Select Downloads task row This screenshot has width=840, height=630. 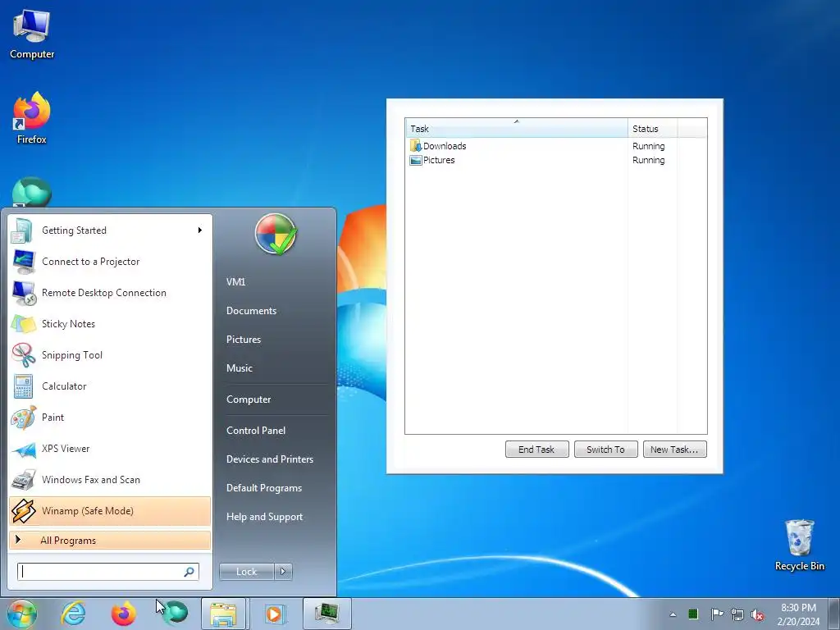pos(555,146)
